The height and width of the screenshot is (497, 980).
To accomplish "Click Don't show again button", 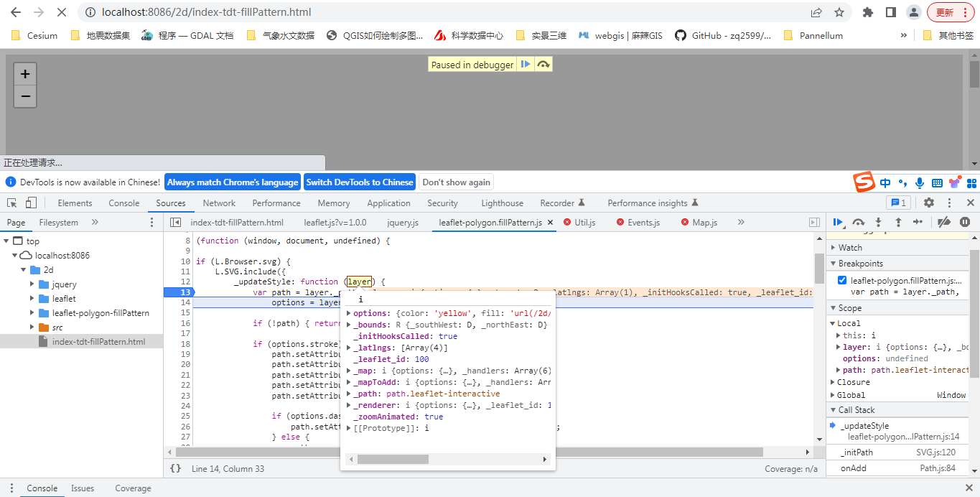I will point(457,182).
